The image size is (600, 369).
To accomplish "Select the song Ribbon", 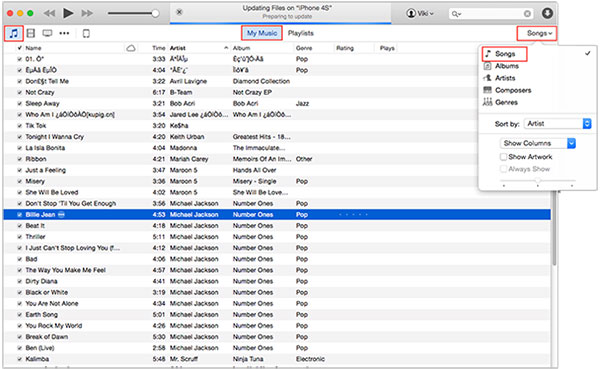I will point(36,159).
